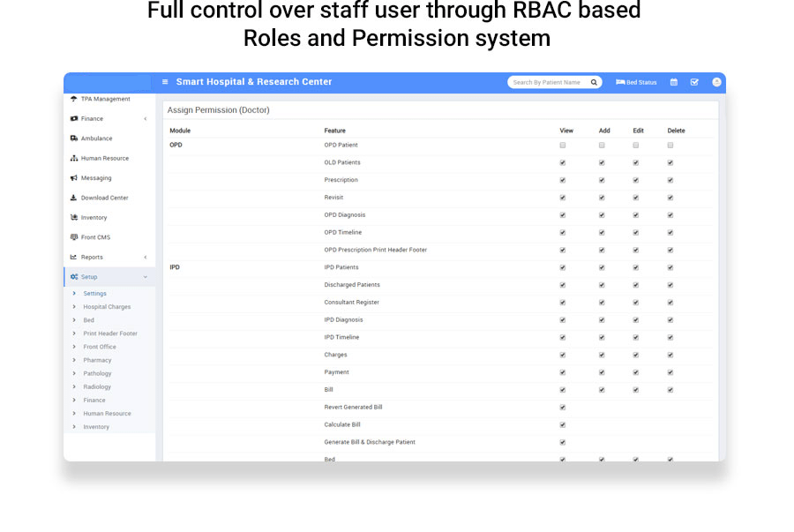Check Delete permission for OPD Patient

[x=670, y=145]
